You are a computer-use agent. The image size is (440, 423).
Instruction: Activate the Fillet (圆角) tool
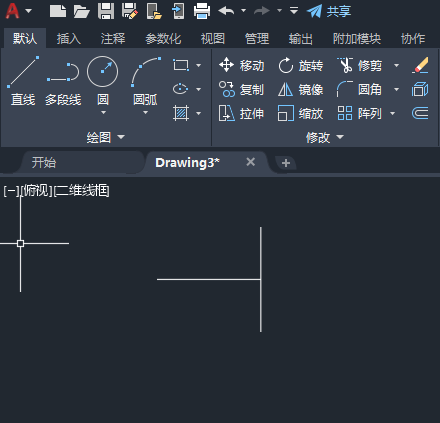359,89
